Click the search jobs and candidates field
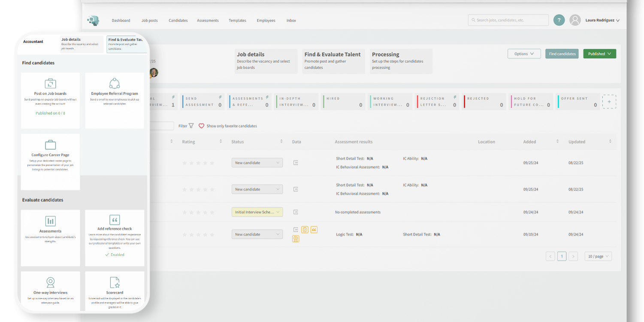The height and width of the screenshot is (322, 644). [x=508, y=20]
